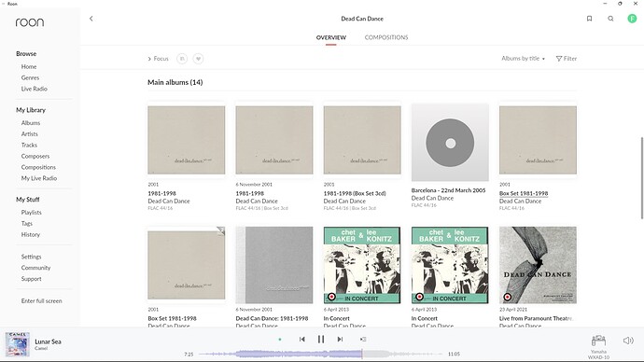Seek within the waveform progress bar
Image resolution: width=644 pixels, height=362 pixels.
(320, 354)
